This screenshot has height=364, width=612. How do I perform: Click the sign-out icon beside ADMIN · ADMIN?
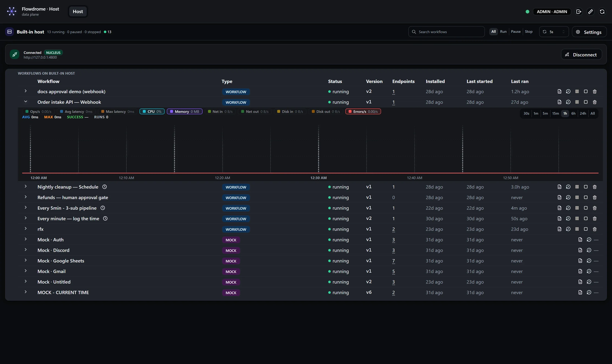579,11
